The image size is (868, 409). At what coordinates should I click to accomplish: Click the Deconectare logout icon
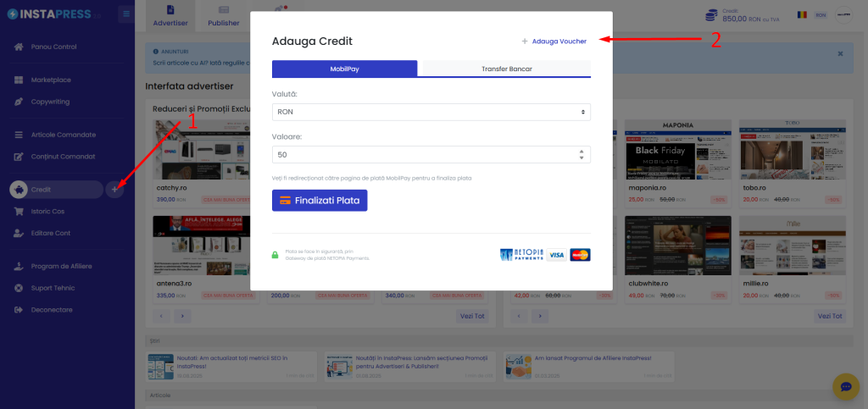pos(19,310)
